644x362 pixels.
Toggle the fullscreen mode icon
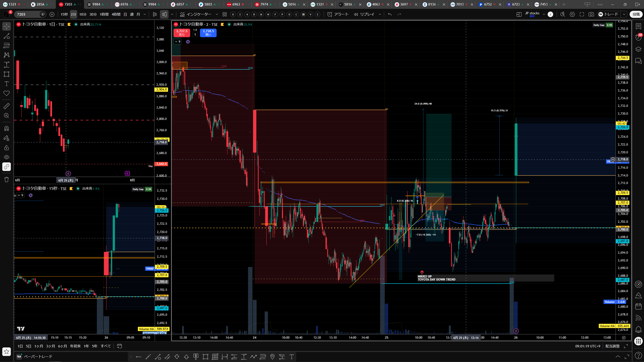582,14
